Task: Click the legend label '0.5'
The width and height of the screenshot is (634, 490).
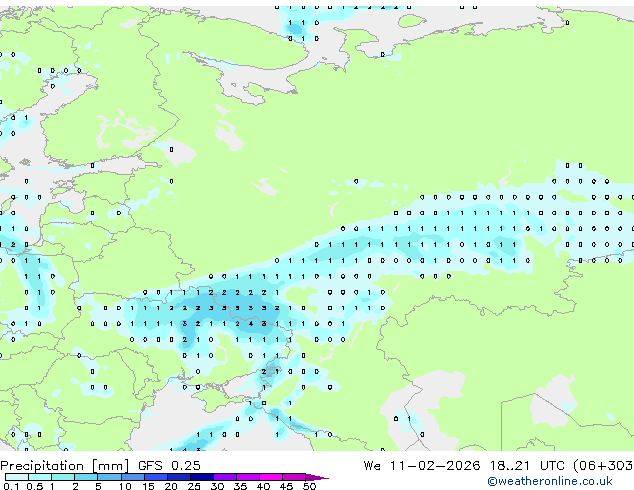Action: 35,486
